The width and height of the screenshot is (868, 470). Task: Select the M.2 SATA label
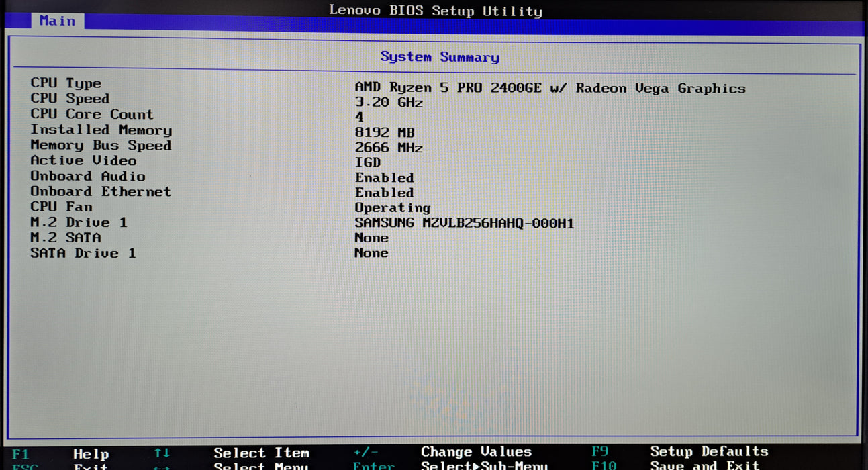tap(66, 238)
